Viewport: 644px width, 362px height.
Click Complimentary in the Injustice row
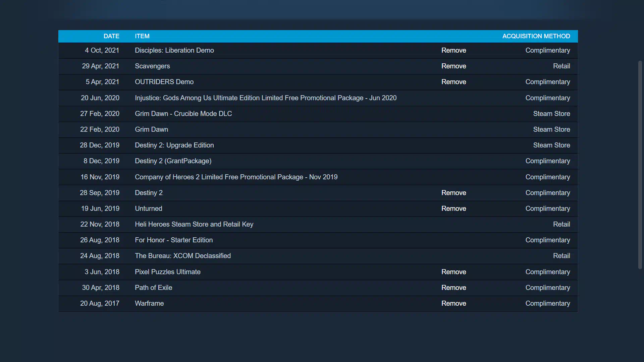(547, 98)
